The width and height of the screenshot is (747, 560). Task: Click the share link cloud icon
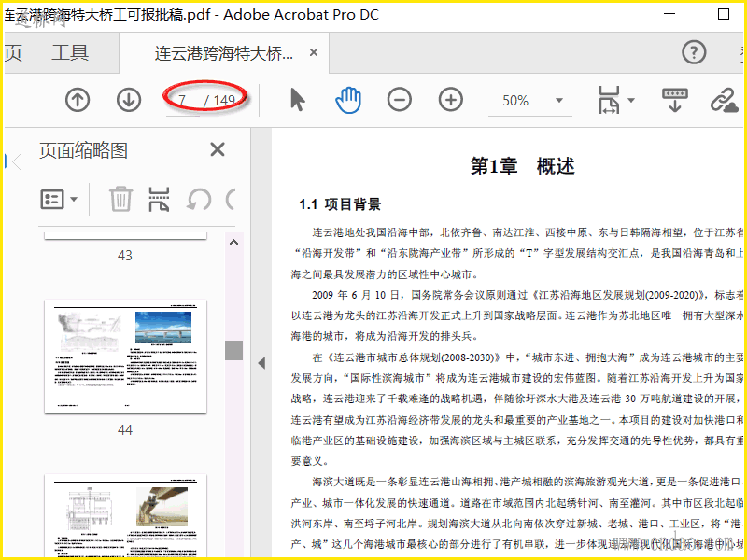[x=725, y=100]
